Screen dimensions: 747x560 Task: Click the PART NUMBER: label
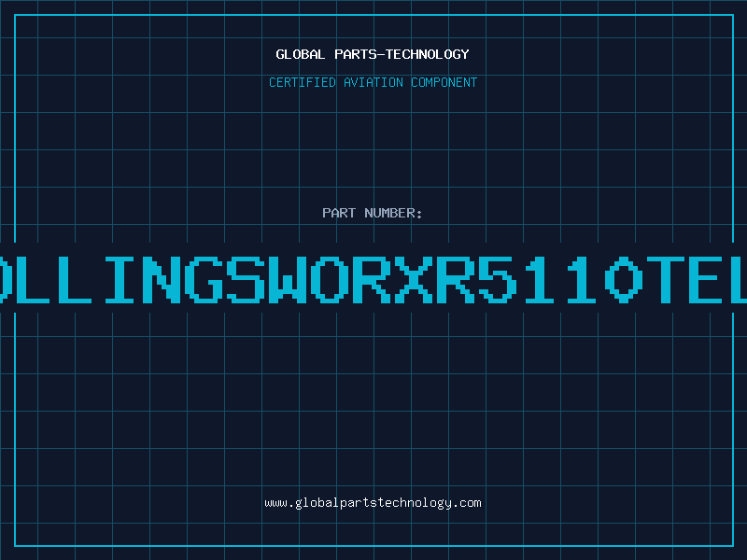(373, 213)
